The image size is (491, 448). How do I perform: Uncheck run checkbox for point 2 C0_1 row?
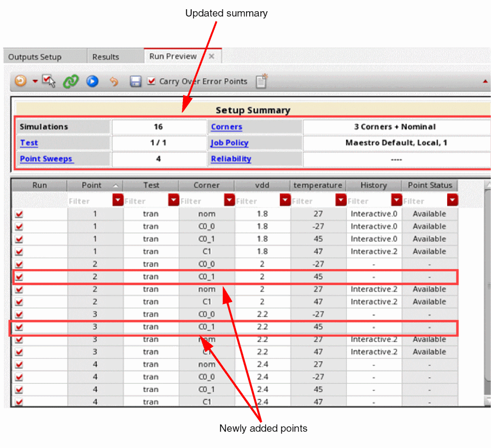point(19,277)
